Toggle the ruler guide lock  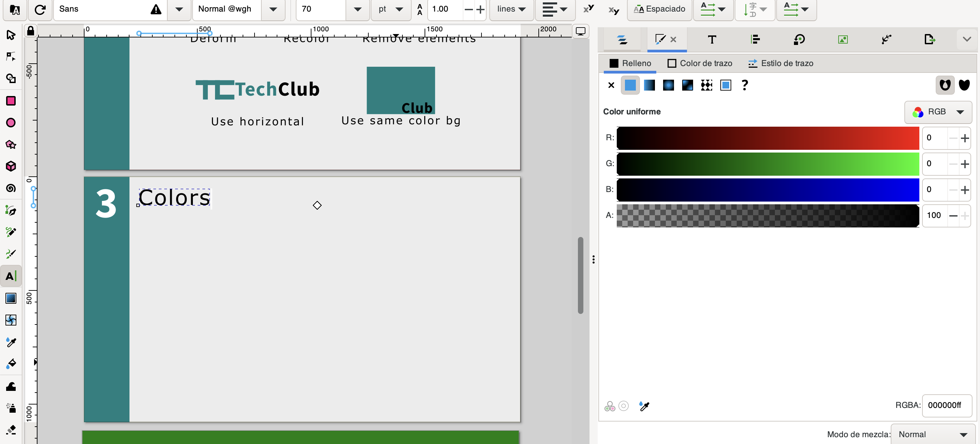[30, 31]
